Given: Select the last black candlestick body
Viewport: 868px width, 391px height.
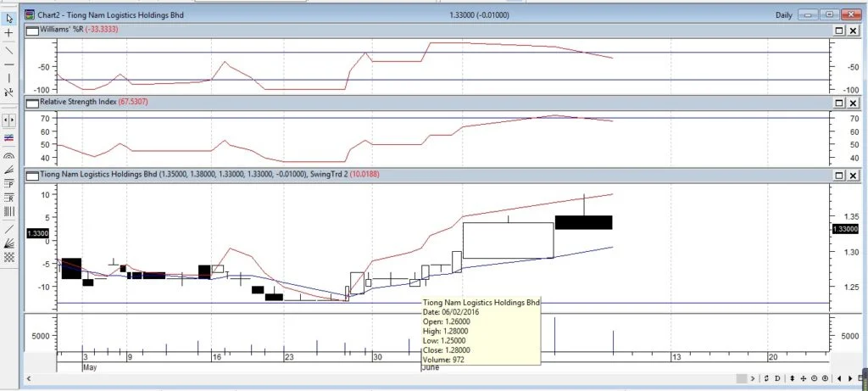Looking at the screenshot, I should pos(583,222).
